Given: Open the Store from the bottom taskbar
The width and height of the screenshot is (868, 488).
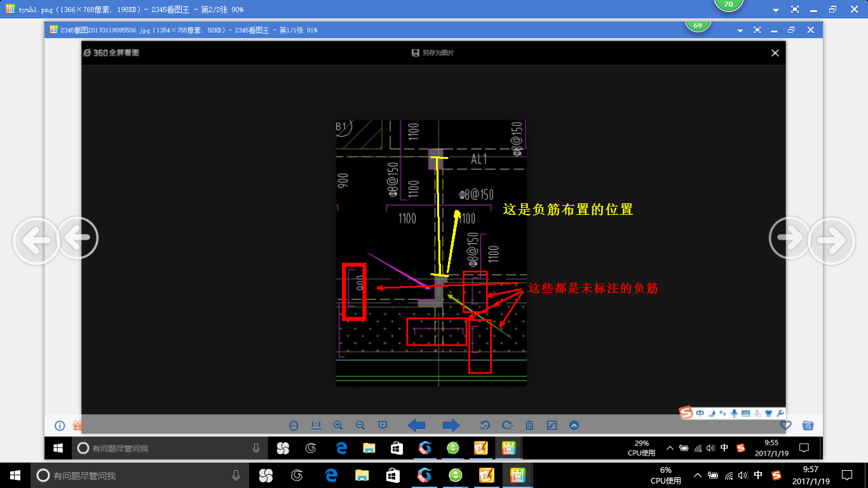Looking at the screenshot, I should pyautogui.click(x=393, y=475).
